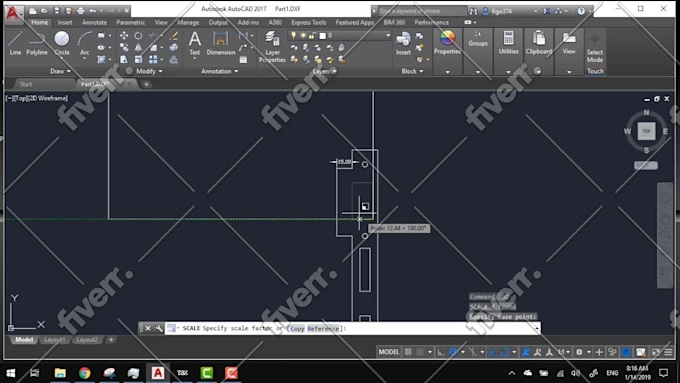This screenshot has height=383, width=680.
Task: Open the AutoCAD application menu logo
Action: [x=13, y=13]
